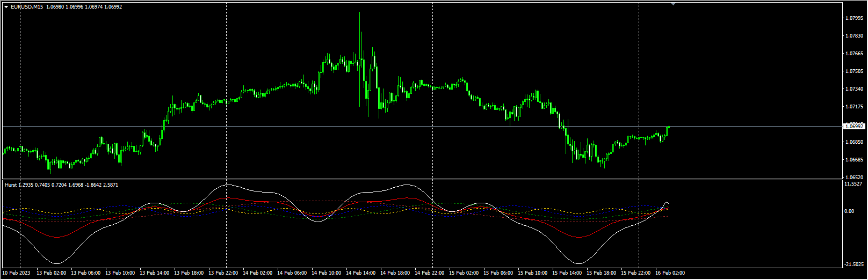Screen dimensions: 868x280
Task: Click the gray chart shift triangle marker
Action: tap(673, 4)
